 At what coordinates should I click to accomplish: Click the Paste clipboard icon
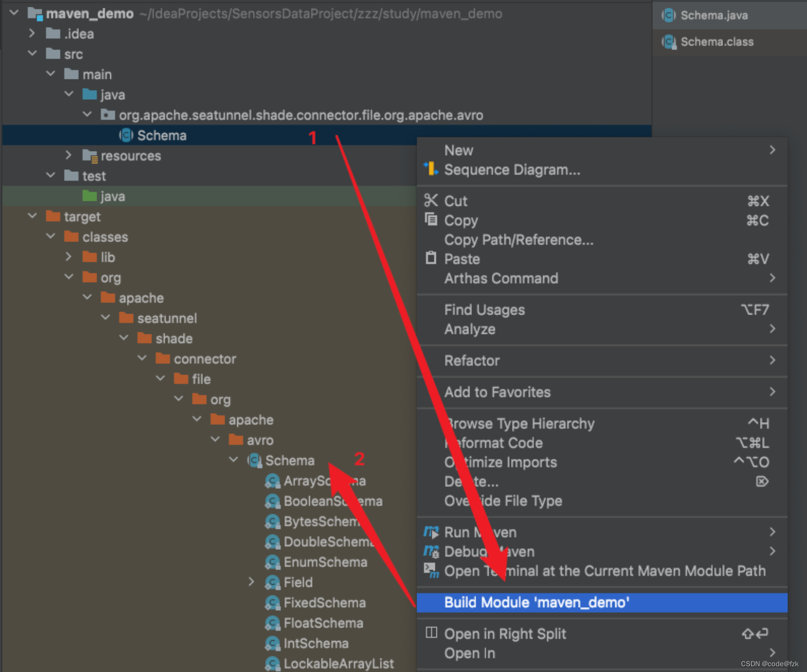[x=431, y=258]
